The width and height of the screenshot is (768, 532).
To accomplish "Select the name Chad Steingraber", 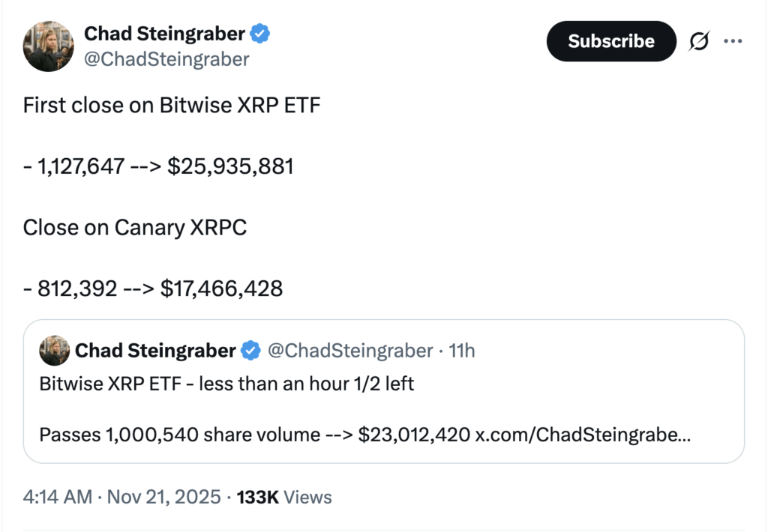I will tap(166, 33).
